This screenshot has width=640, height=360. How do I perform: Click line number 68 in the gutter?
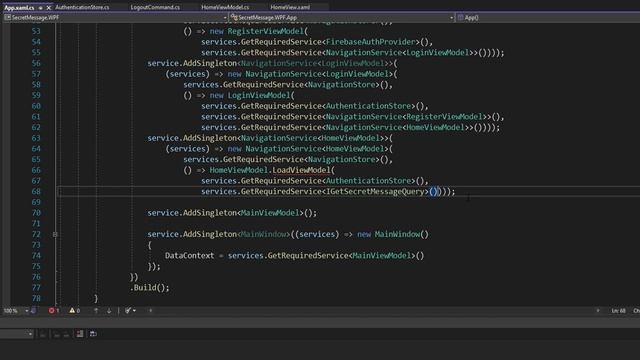click(36, 191)
